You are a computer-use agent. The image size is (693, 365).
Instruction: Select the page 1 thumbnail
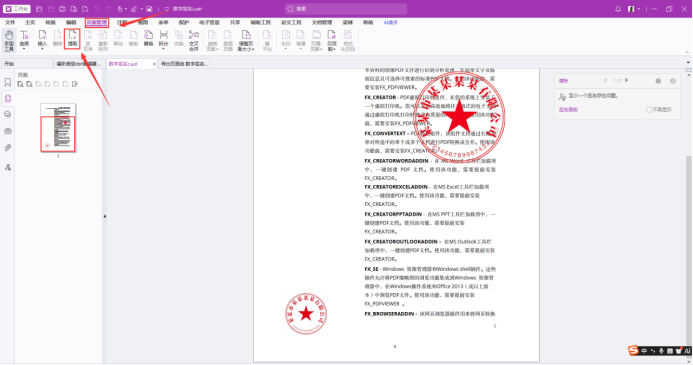click(58, 128)
